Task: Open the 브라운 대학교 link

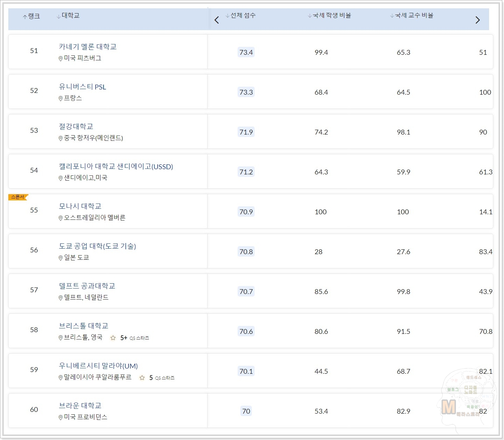Action: pyautogui.click(x=80, y=406)
